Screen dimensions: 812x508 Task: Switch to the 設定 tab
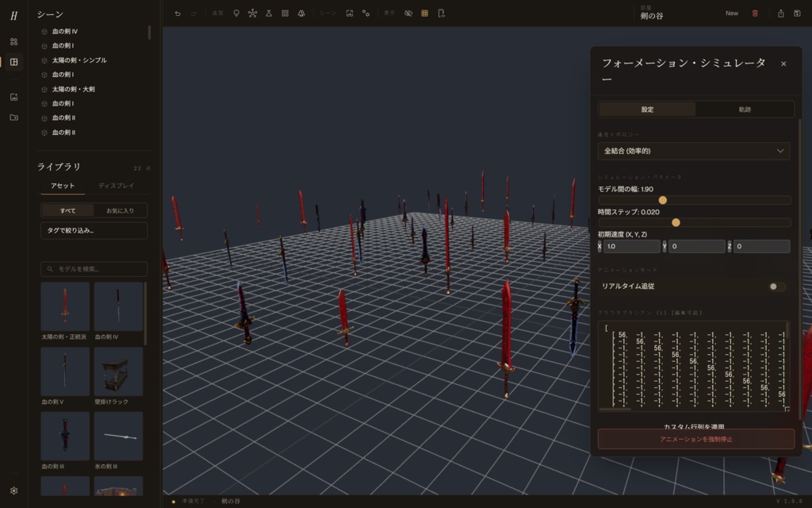647,110
